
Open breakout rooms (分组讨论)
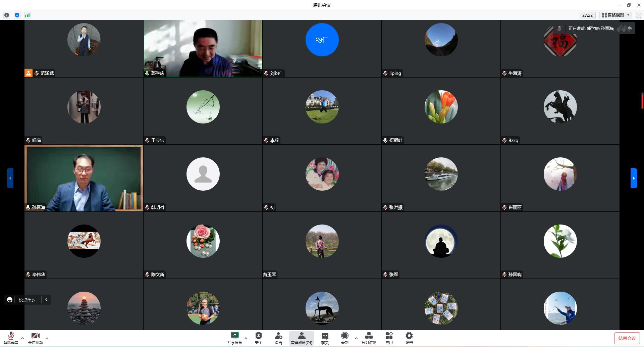[x=369, y=336]
